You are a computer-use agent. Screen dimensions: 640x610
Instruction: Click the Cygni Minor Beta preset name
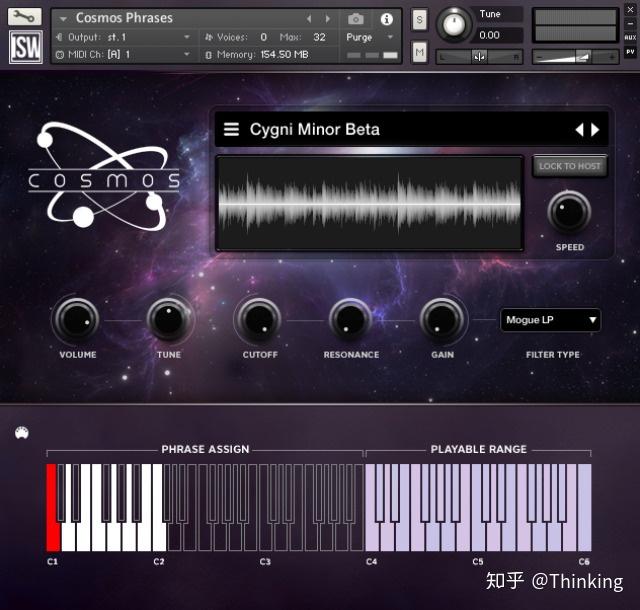pyautogui.click(x=315, y=129)
